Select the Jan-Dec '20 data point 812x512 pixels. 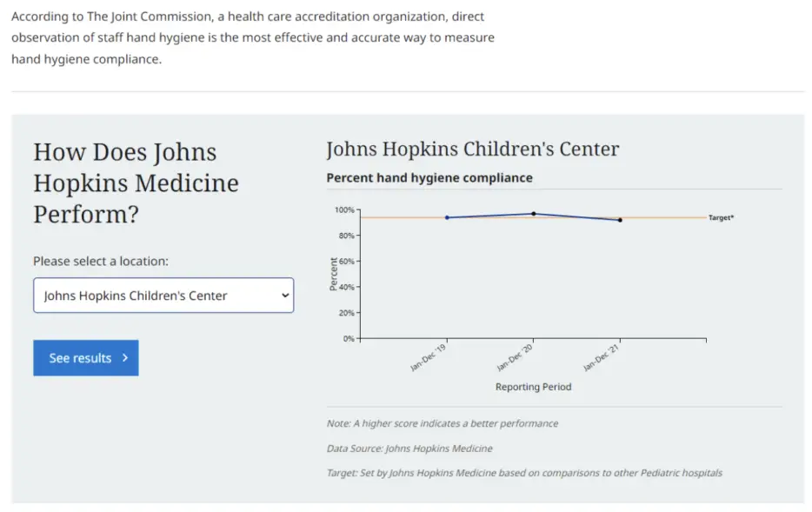(533, 214)
